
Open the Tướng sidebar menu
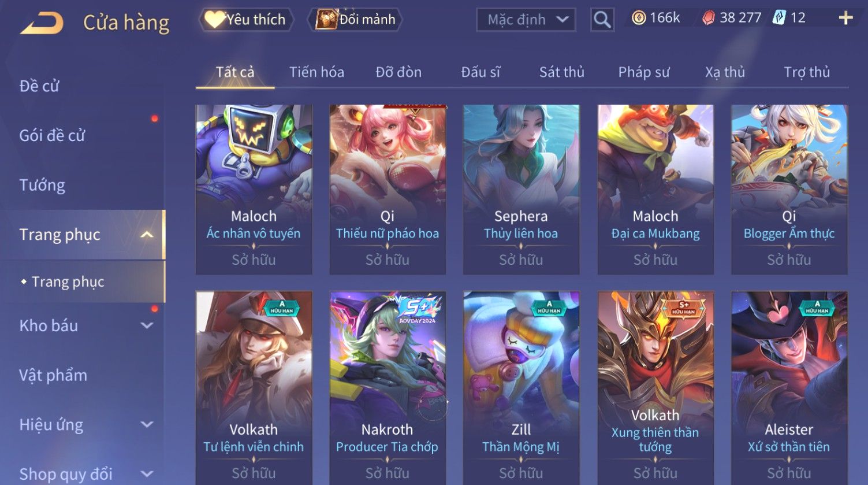click(42, 185)
